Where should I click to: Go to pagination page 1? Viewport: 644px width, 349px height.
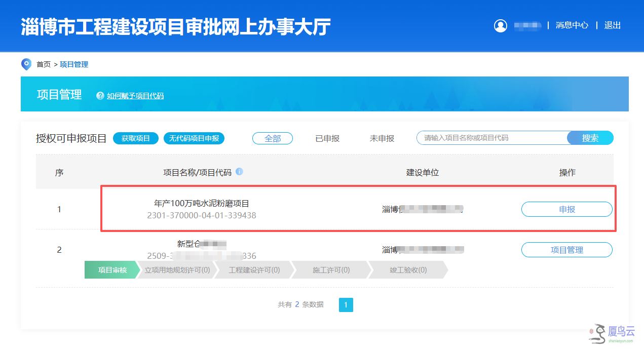[346, 304]
